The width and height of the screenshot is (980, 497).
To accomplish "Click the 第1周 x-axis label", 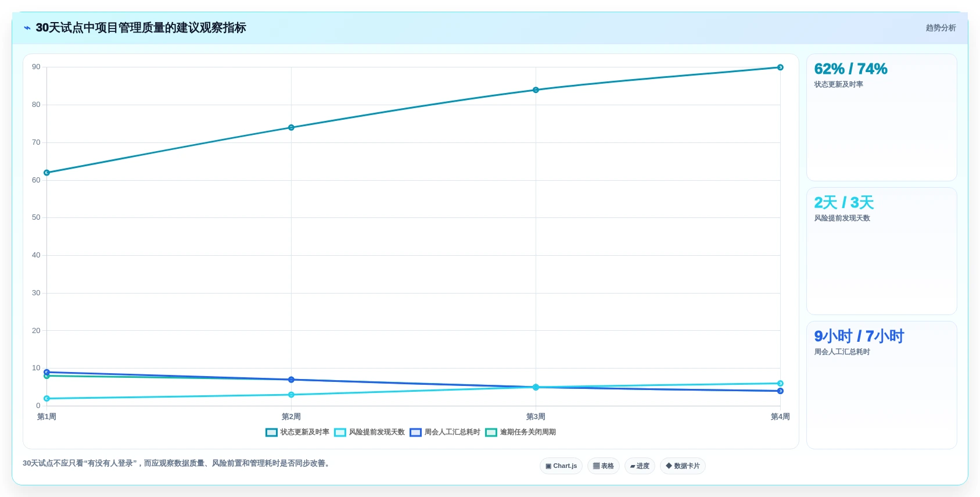I will [47, 417].
